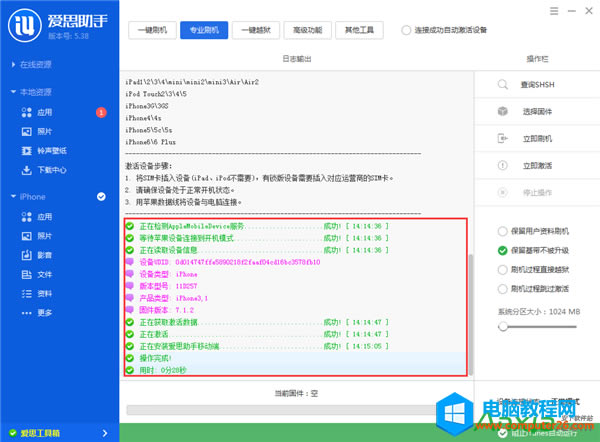Click the 停止操作 button label
The height and width of the screenshot is (442, 600).
point(537,192)
